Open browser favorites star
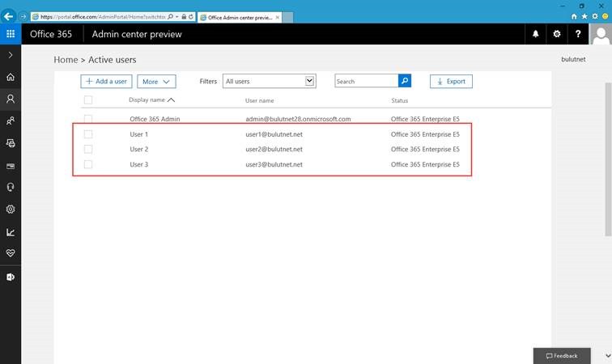Image resolution: width=612 pixels, height=364 pixels. [x=584, y=16]
